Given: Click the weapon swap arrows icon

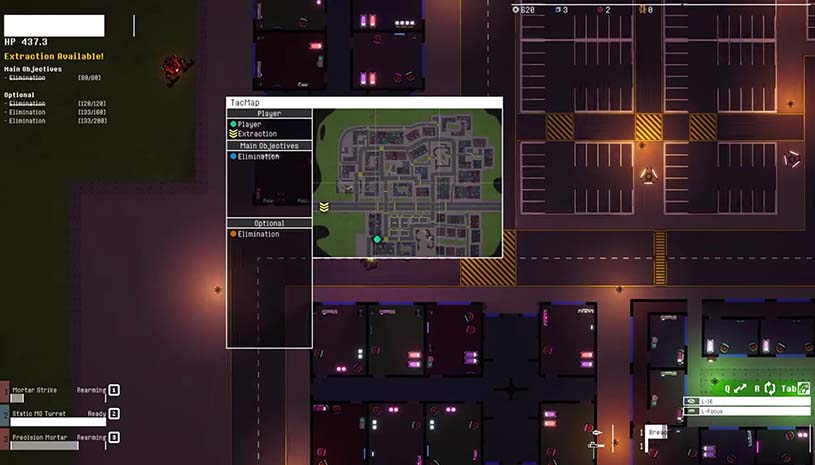Looking at the screenshot, I should [x=740, y=388].
